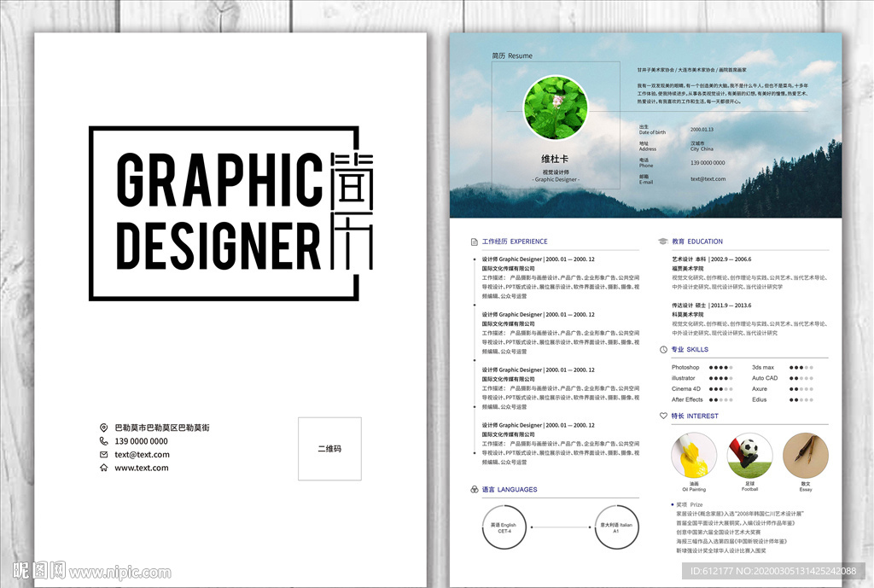Image resolution: width=874 pixels, height=588 pixels.
Task: Click the Italian A1 language circle
Action: pyautogui.click(x=616, y=527)
